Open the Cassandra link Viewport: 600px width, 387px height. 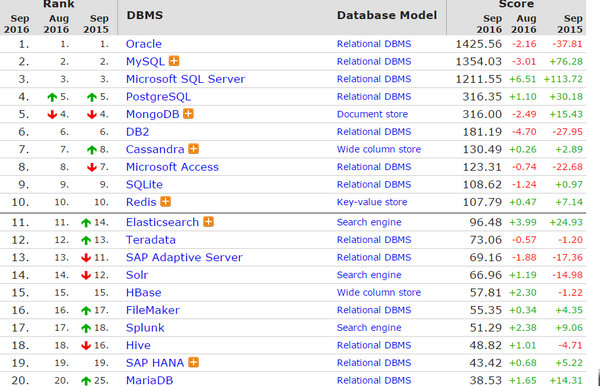tap(155, 149)
